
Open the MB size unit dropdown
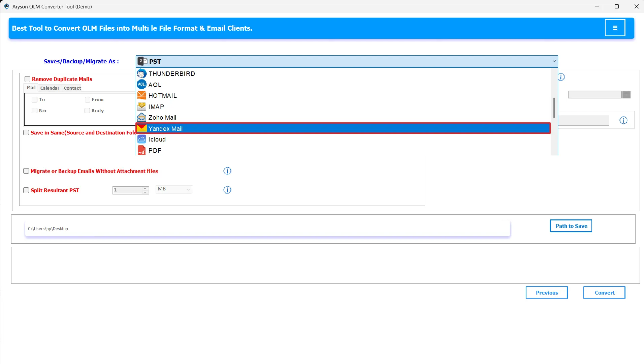(x=174, y=189)
